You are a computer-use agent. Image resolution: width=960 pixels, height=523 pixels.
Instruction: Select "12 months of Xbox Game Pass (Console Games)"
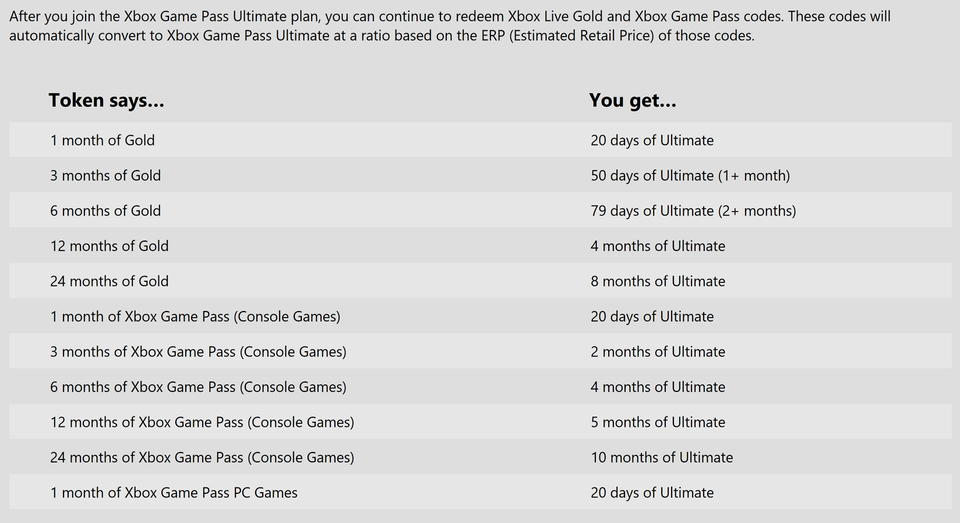(x=202, y=422)
